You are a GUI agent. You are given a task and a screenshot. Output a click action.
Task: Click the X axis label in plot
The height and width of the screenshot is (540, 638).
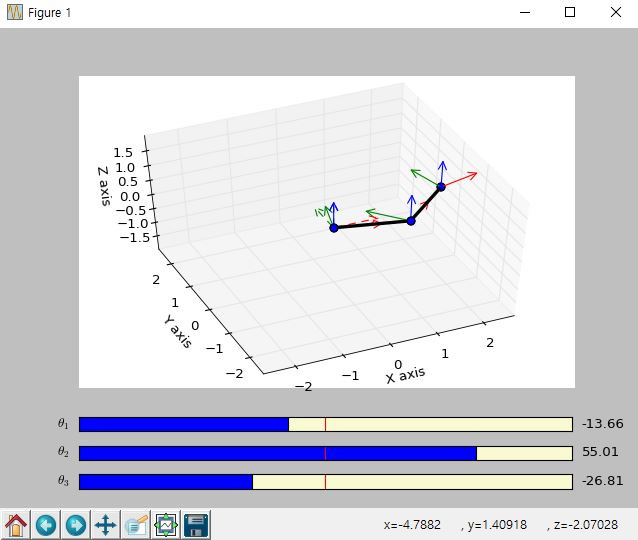tap(405, 375)
